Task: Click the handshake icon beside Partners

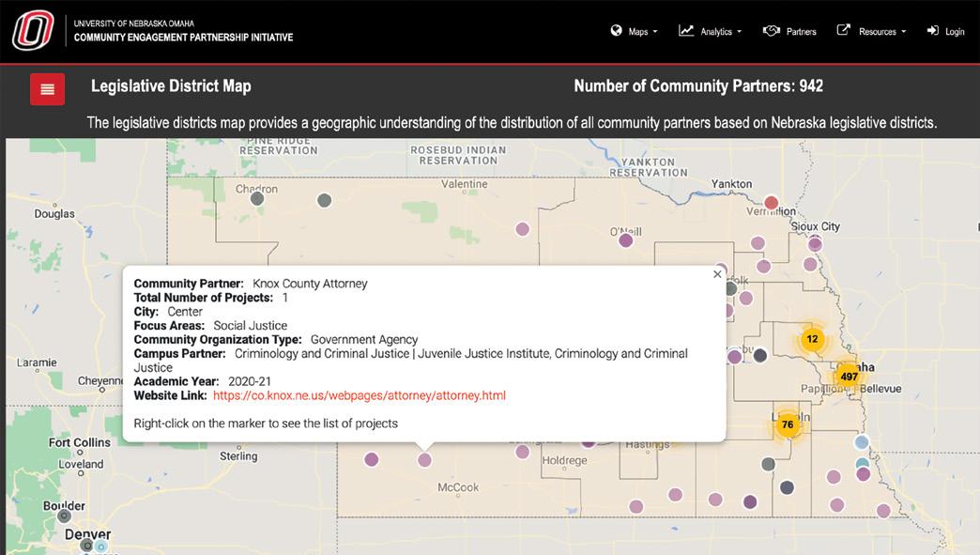Action: click(x=772, y=31)
